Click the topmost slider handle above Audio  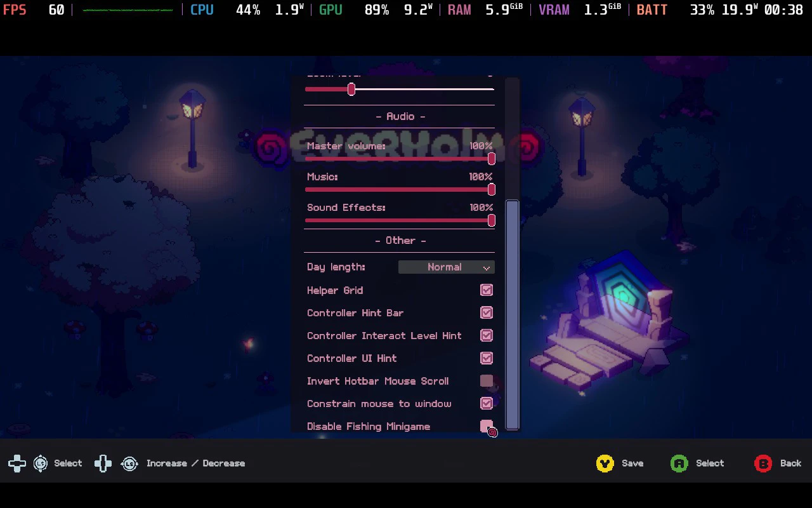point(351,90)
